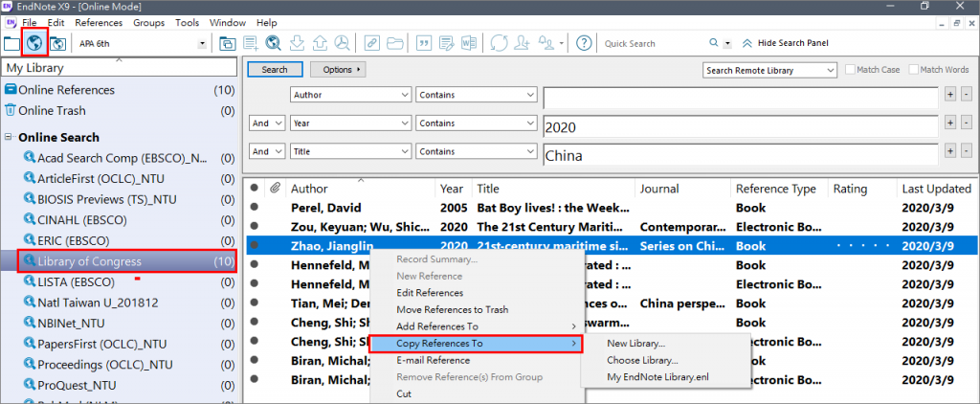Click the Options button
Viewport: 980px width, 404px height.
click(x=338, y=70)
